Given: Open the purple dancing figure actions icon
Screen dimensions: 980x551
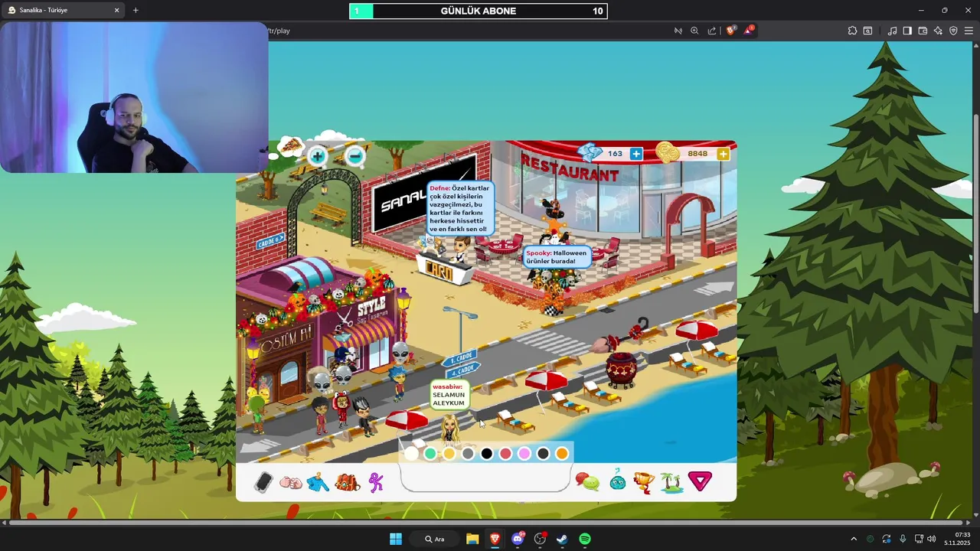Looking at the screenshot, I should point(376,482).
